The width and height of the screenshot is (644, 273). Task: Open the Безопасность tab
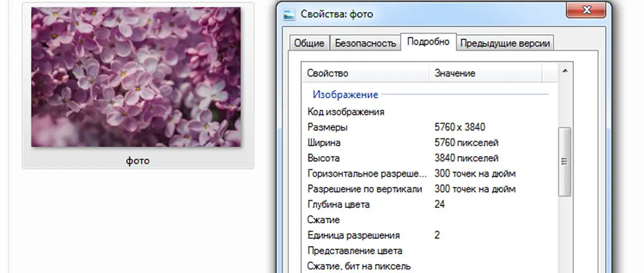[x=365, y=43]
